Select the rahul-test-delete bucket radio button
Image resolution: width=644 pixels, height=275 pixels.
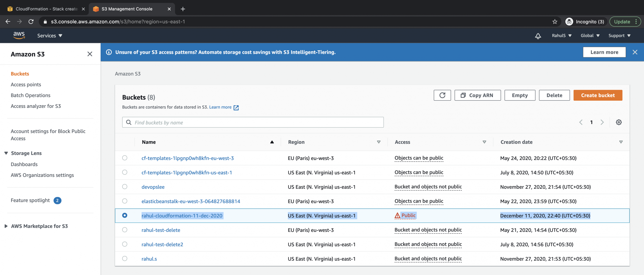(125, 230)
